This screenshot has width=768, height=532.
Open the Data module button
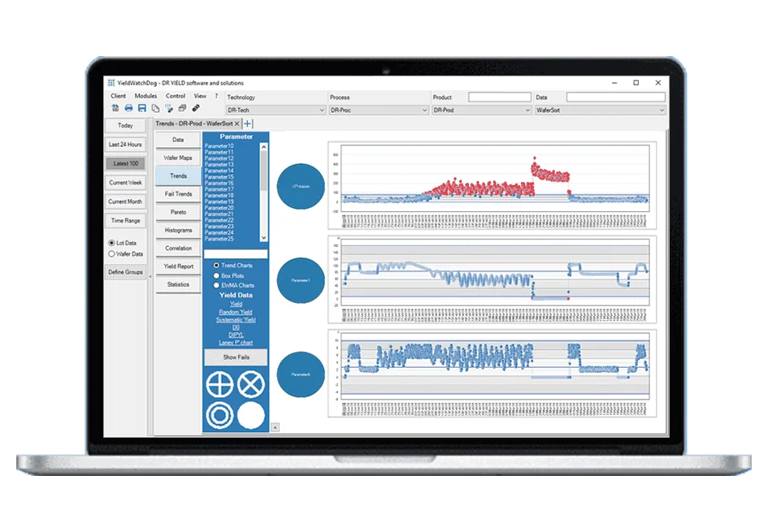[178, 140]
